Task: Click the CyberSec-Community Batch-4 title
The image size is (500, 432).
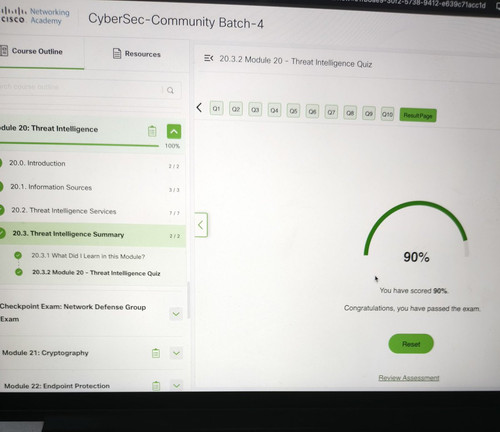Action: point(176,21)
